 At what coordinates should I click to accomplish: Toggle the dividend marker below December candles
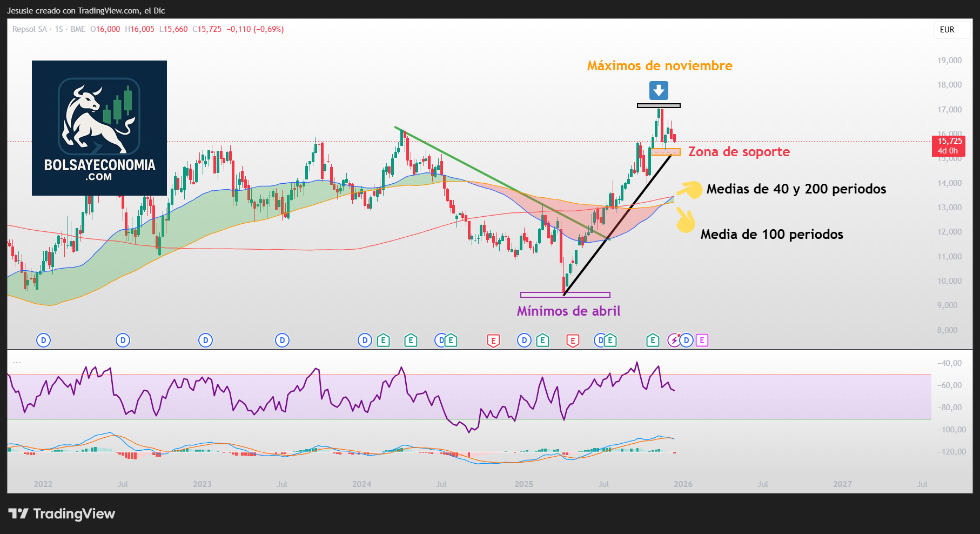pos(686,341)
